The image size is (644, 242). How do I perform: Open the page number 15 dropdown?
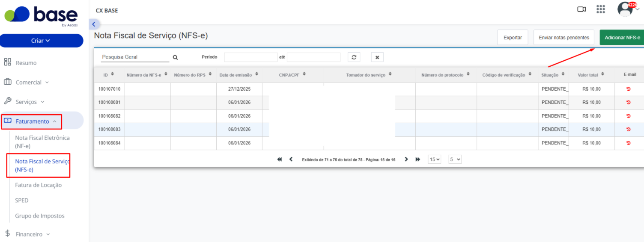click(x=435, y=159)
